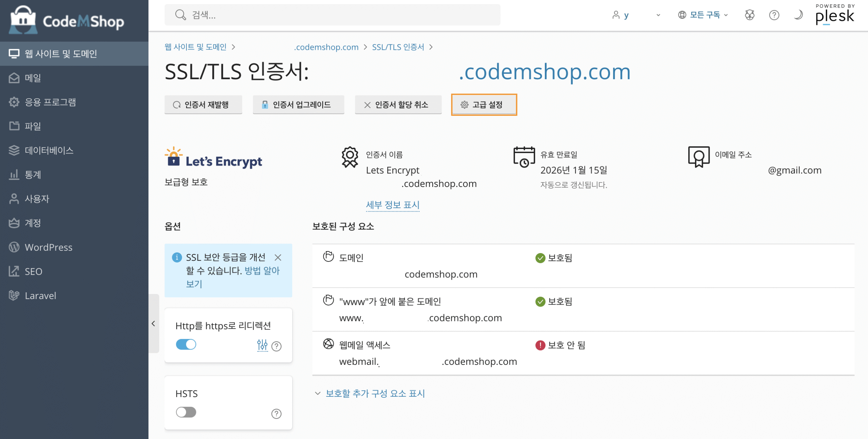Collapse the sidebar with arrow handle
Image resolution: width=868 pixels, height=439 pixels.
pos(153,323)
